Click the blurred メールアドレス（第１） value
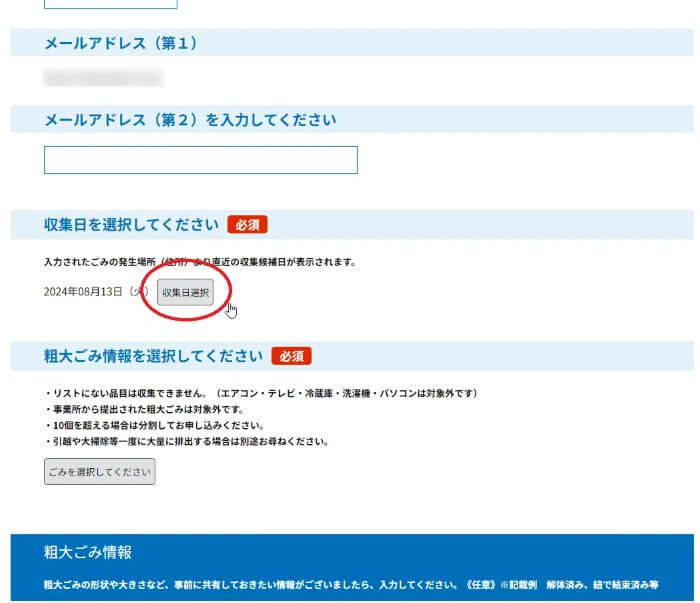 coord(103,78)
